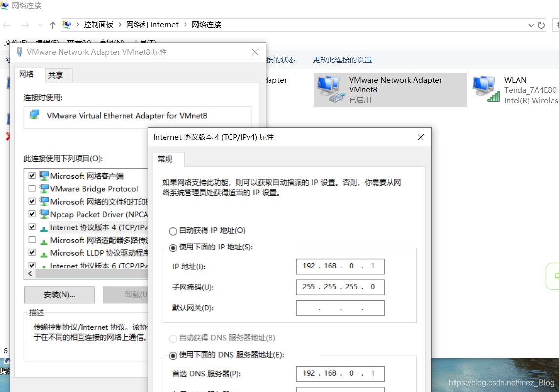Click the forward navigation arrow
Viewport: 559px width, 392px height.
(25, 25)
